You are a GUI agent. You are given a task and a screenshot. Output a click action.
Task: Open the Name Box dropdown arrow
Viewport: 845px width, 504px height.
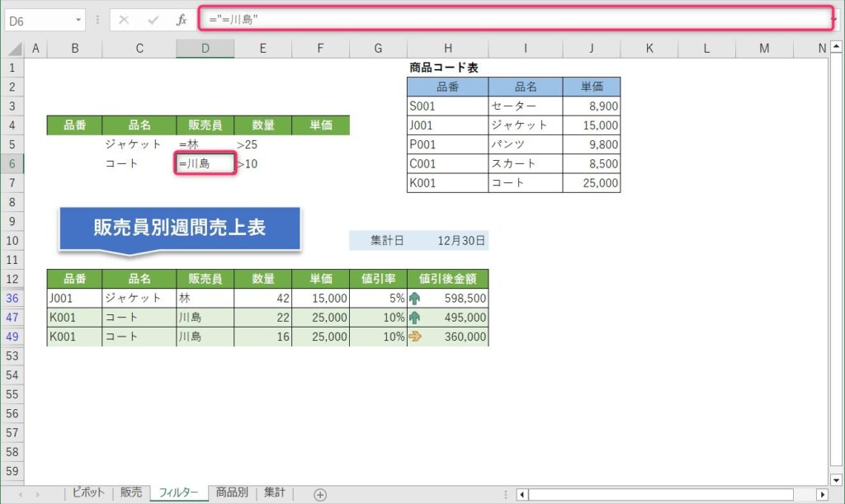(78, 20)
